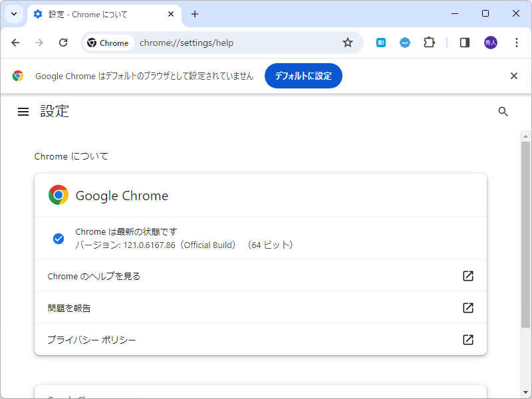Dismiss the default browser notification bar
532x399 pixels.
pos(514,76)
